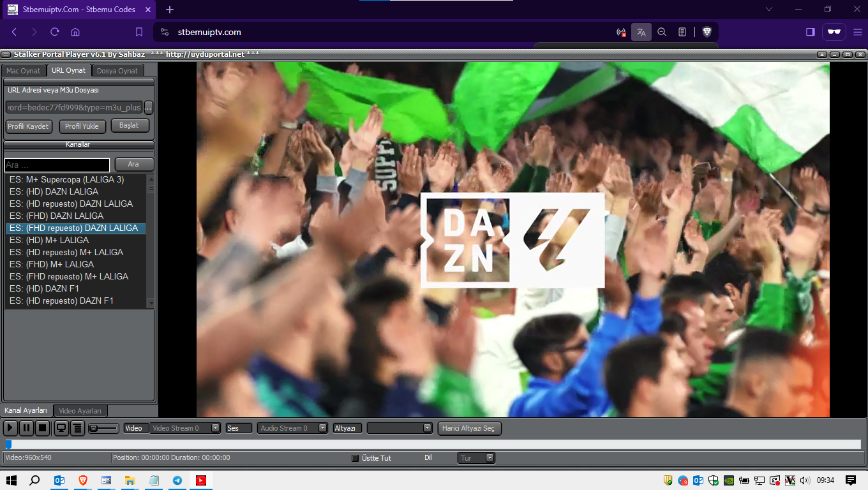Viewport: 868px width, 490px height.
Task: Go back in the browser
Action: click(14, 32)
